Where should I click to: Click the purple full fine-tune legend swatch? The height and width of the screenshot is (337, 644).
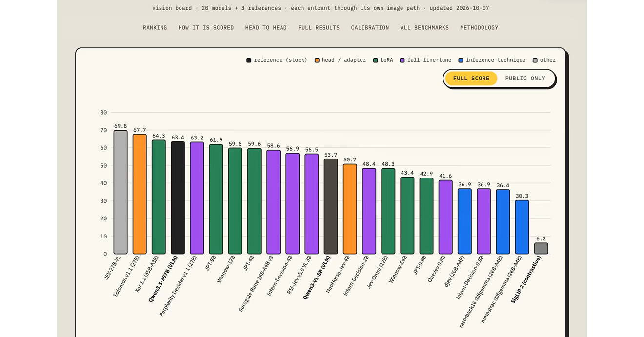coord(402,60)
